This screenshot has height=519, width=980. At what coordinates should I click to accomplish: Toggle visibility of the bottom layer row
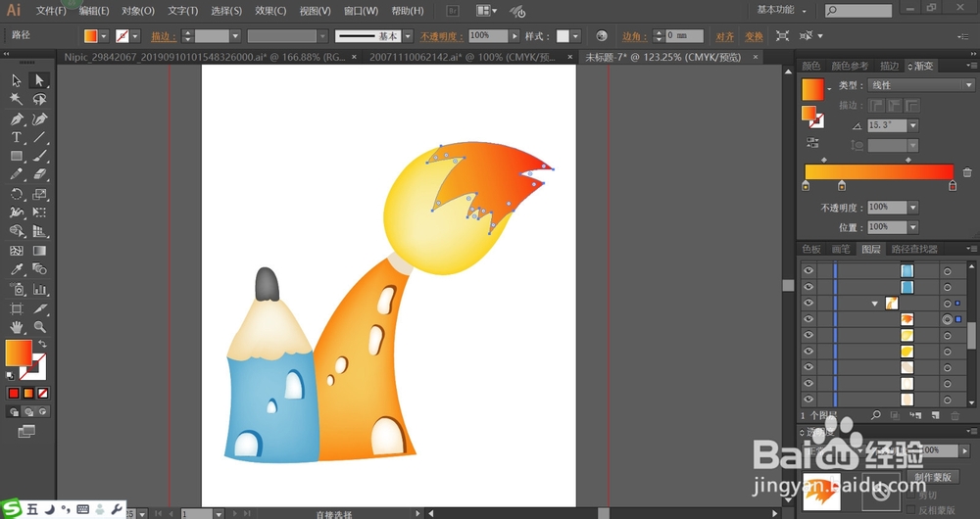pos(808,400)
